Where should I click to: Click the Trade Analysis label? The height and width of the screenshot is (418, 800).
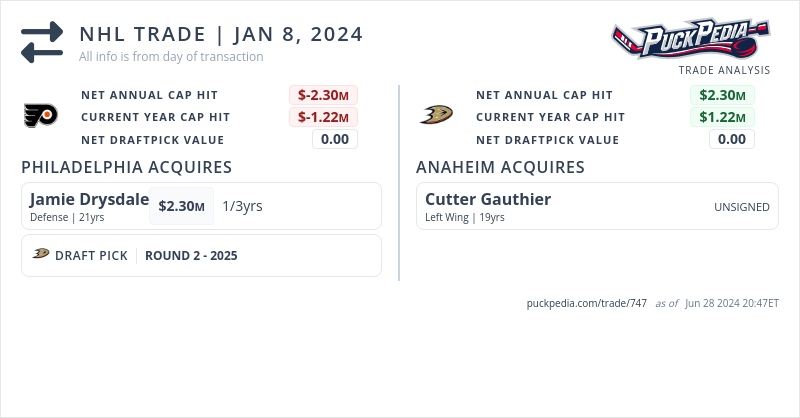(x=724, y=70)
